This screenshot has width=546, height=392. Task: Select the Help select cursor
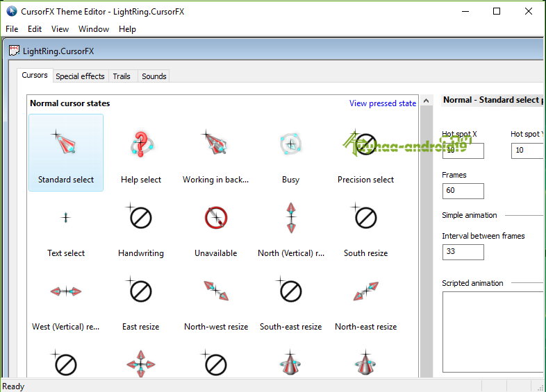(141, 153)
